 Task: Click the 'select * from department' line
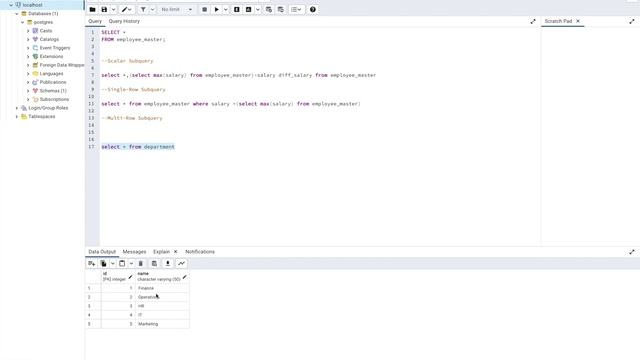pos(138,147)
